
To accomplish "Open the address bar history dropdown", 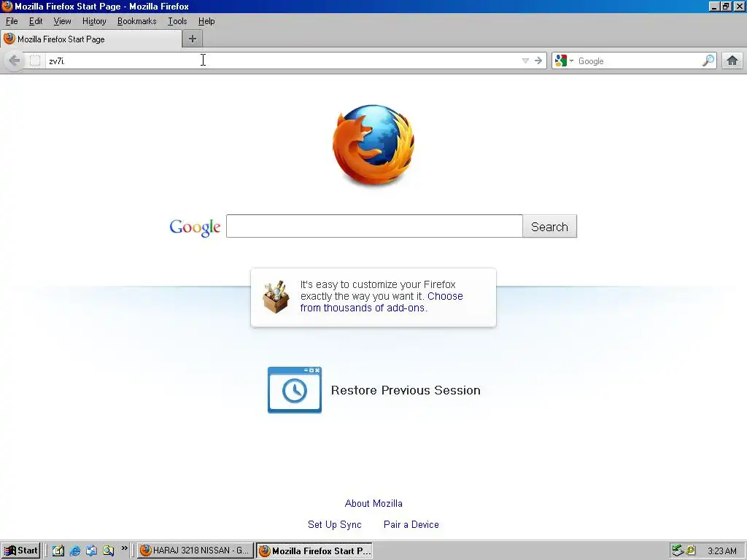I will tap(525, 61).
